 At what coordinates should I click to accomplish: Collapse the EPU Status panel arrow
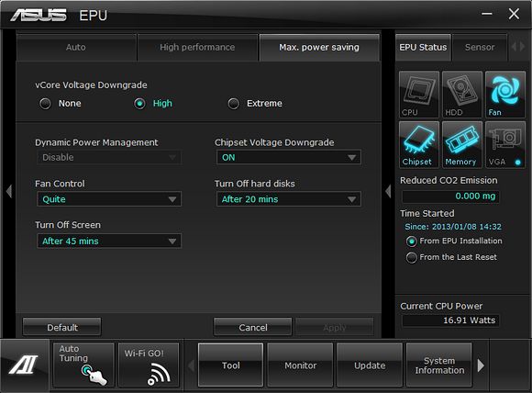388,191
